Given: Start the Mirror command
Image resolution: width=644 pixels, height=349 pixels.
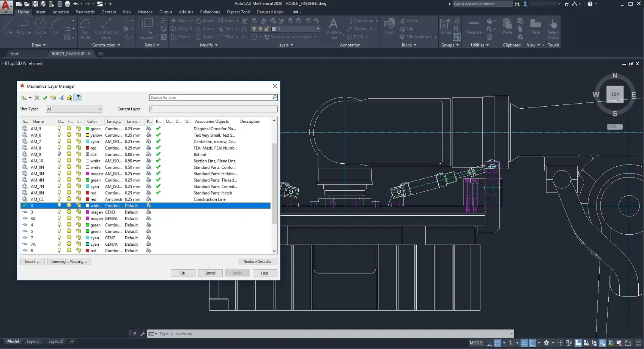Looking at the screenshot, I should coord(205,29).
